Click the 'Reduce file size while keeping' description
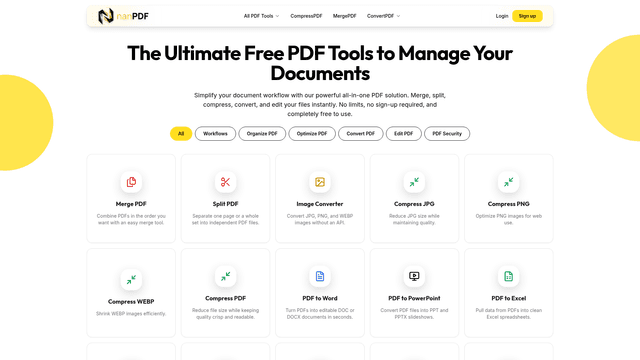Image resolution: width=640 pixels, height=360 pixels. (225, 313)
